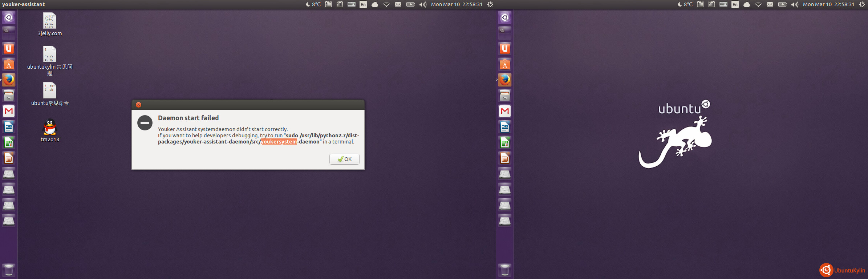Open the sound volume menu on right panel

point(795,4)
